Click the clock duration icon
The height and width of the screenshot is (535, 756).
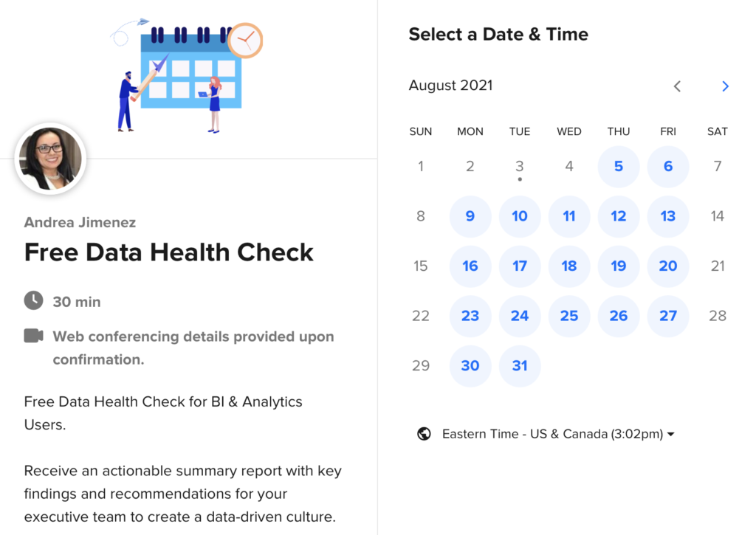coord(34,300)
